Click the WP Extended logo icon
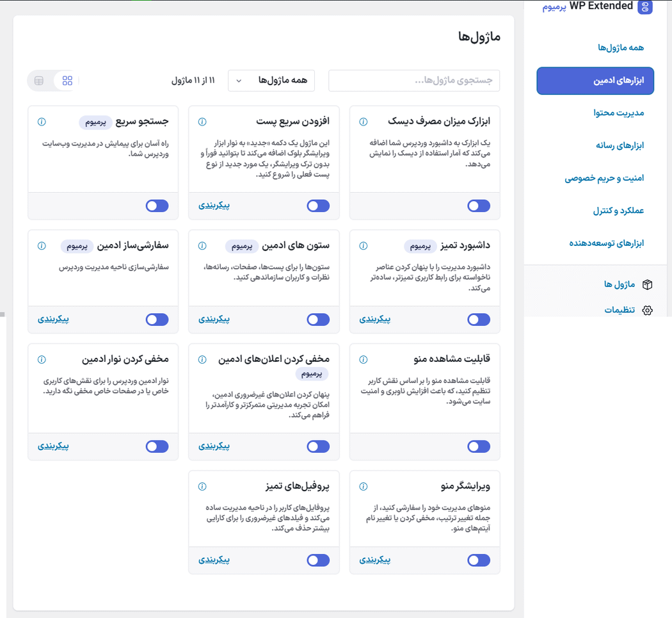 coord(645,7)
